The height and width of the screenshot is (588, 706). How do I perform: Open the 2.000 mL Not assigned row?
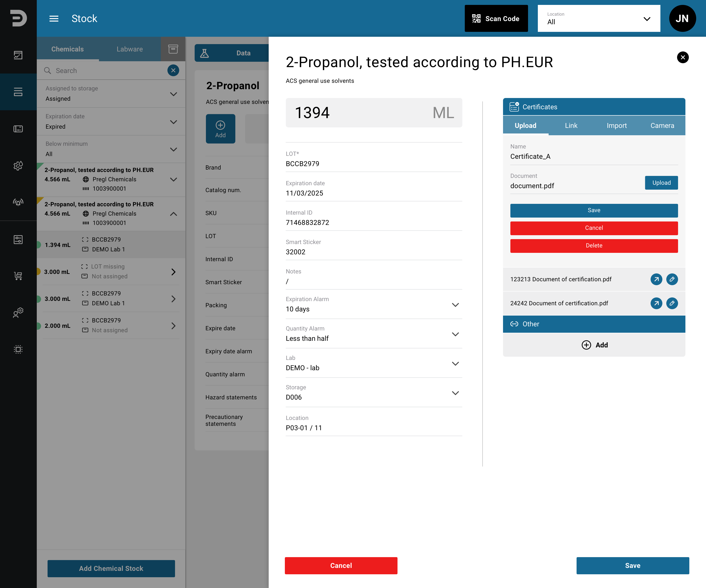click(111, 326)
